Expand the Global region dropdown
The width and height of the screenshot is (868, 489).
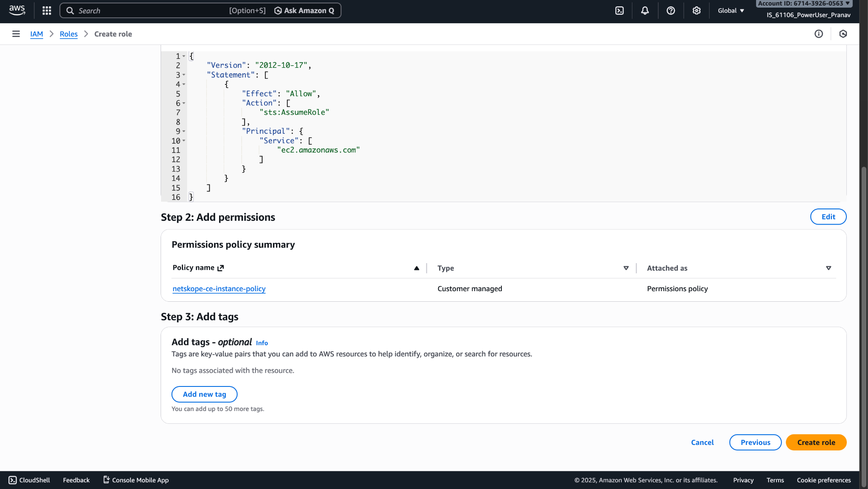tap(731, 11)
